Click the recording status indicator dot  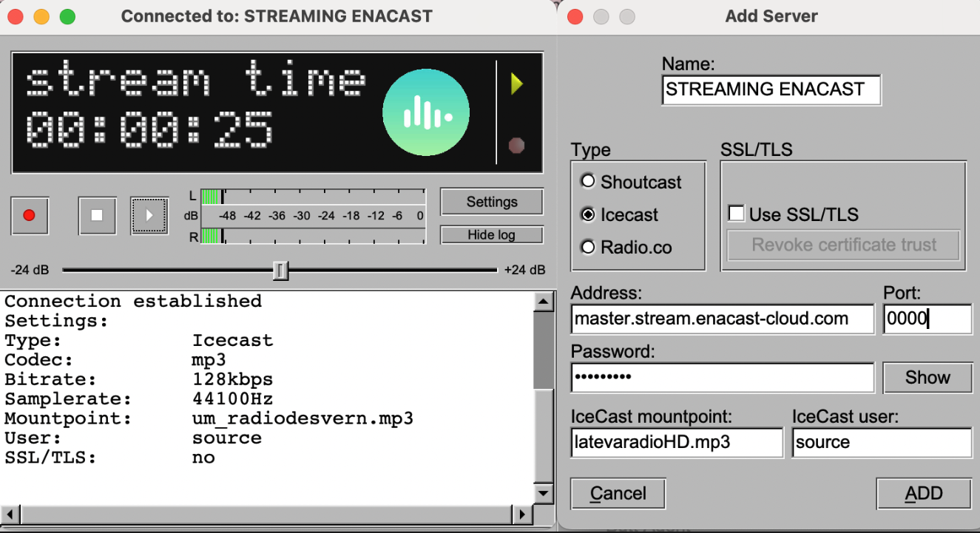[x=516, y=145]
